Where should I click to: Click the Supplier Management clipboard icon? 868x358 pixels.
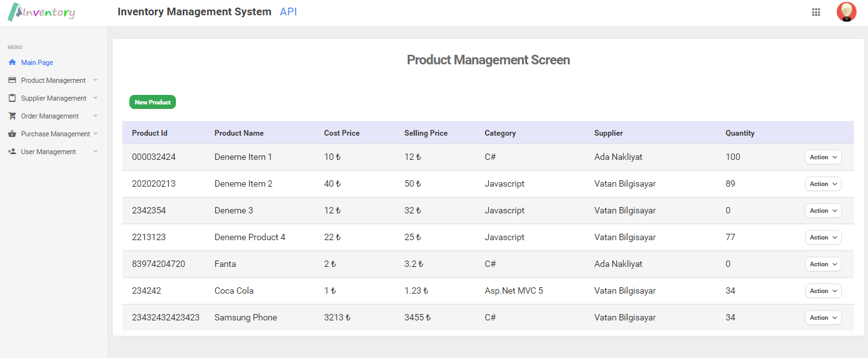tap(12, 98)
